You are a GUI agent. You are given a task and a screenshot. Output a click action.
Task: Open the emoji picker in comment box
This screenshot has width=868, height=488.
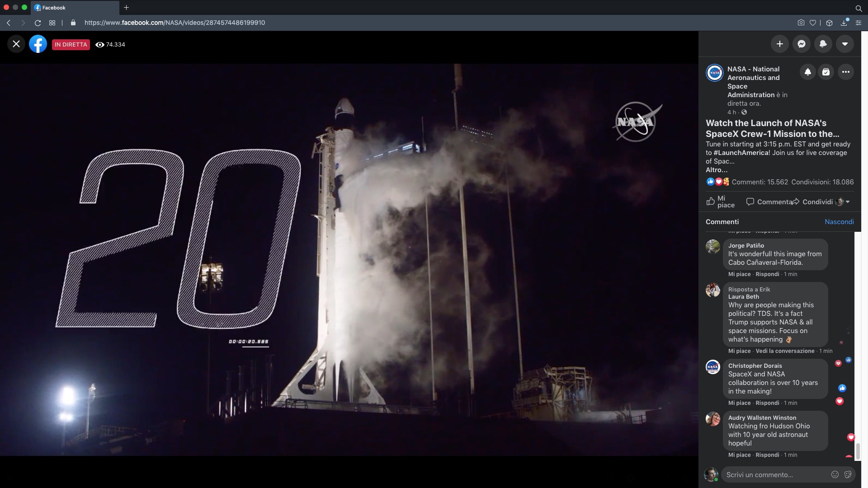(835, 474)
